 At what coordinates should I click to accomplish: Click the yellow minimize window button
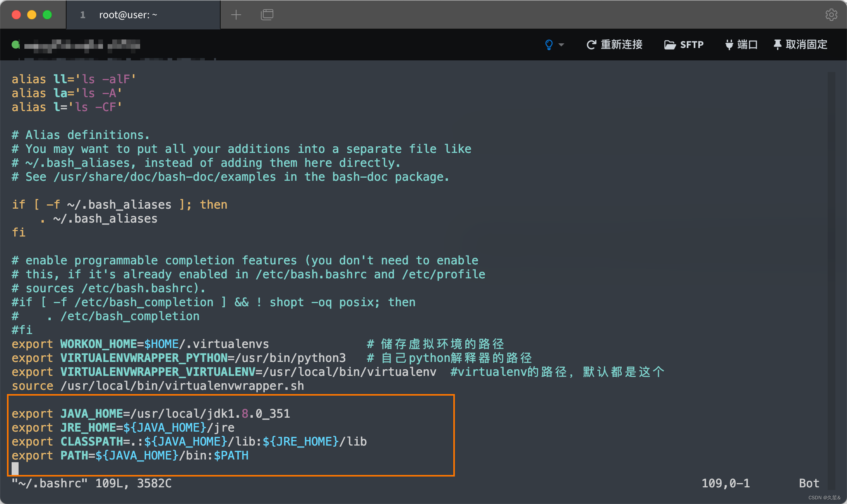pos(32,15)
